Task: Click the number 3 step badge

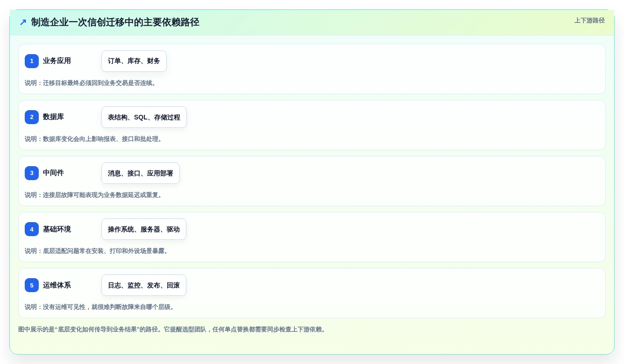Action: (x=32, y=173)
